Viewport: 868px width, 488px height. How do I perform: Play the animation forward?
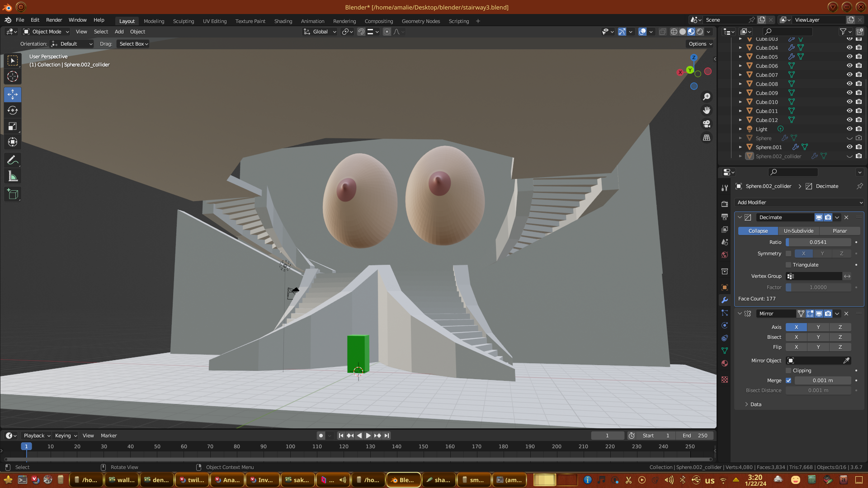[368, 436]
